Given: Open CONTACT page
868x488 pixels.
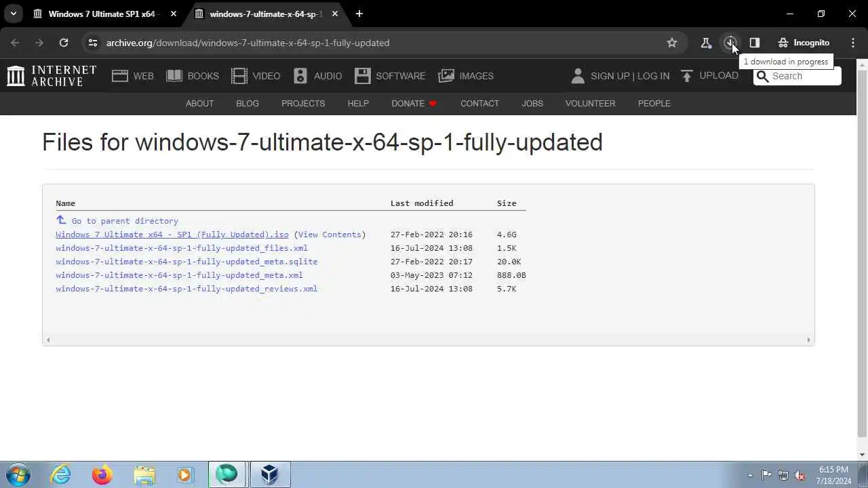Looking at the screenshot, I should point(479,104).
